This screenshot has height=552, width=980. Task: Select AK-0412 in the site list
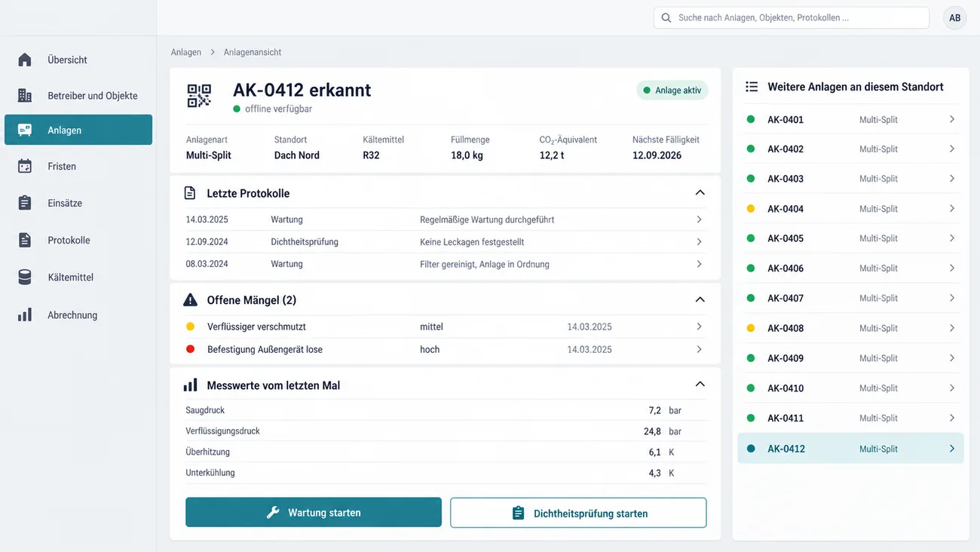[x=850, y=449]
